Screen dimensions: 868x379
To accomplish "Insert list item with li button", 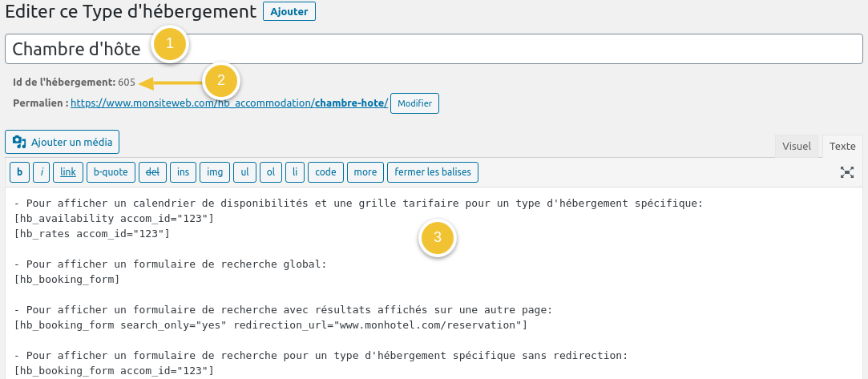I will click(x=295, y=172).
